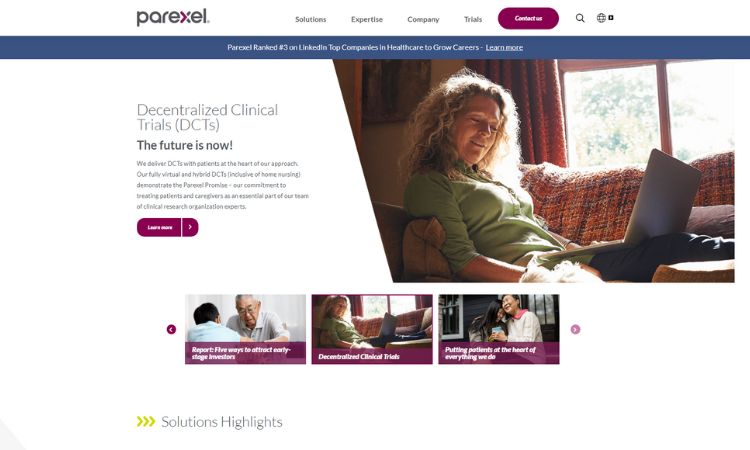Advance carousel with next arrow

tap(575, 329)
